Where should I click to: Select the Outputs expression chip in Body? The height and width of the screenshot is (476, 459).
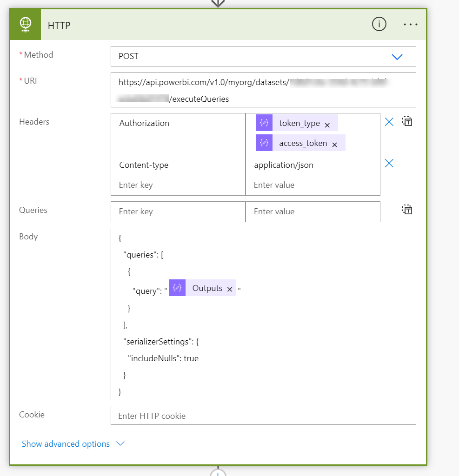tap(207, 288)
